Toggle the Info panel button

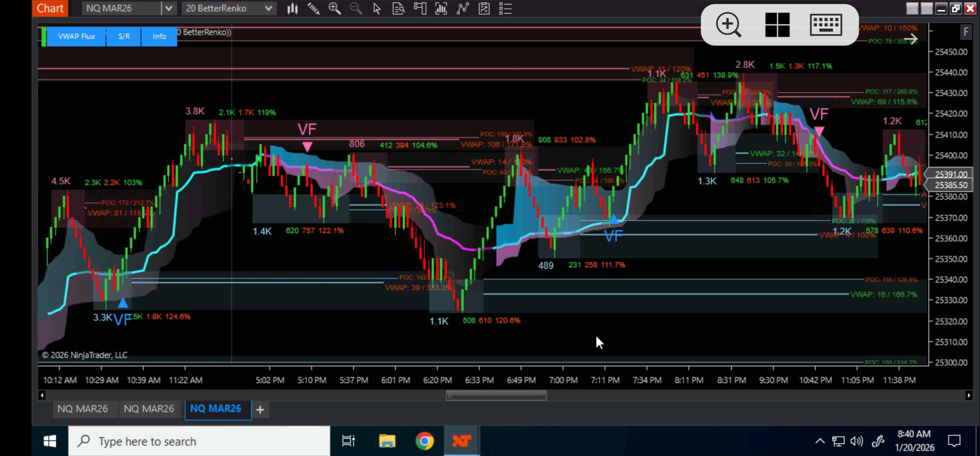pos(159,36)
